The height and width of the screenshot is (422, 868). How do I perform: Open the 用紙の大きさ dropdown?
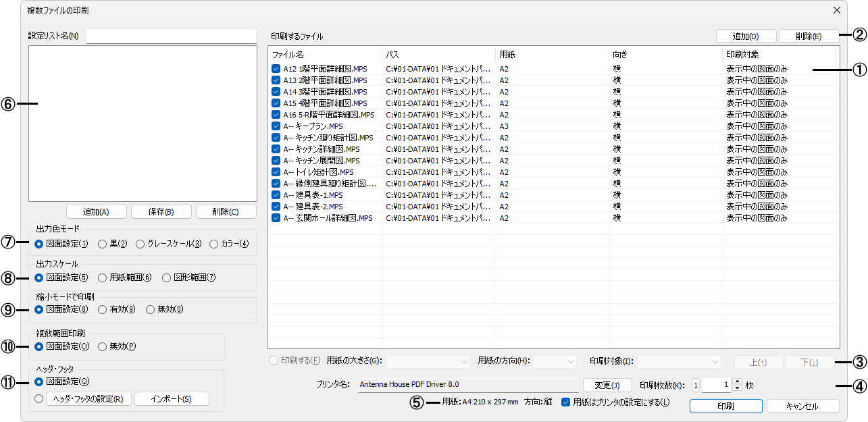coord(428,361)
